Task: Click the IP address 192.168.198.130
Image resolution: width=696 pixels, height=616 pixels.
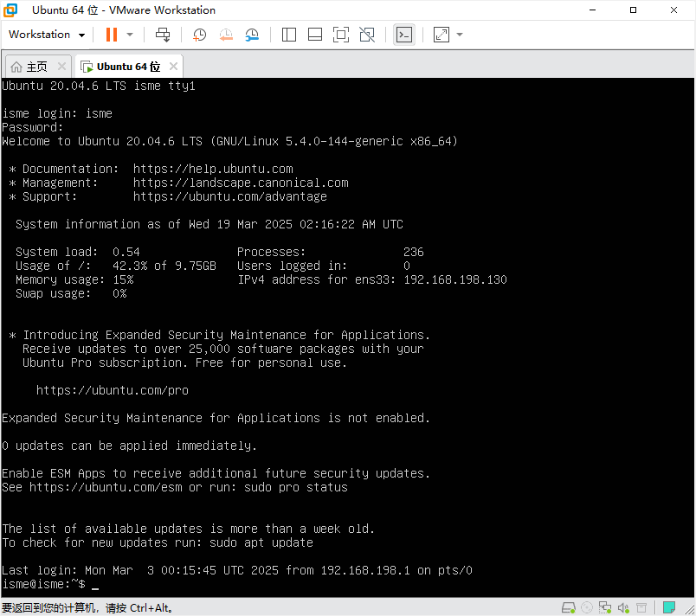Action: tap(455, 279)
